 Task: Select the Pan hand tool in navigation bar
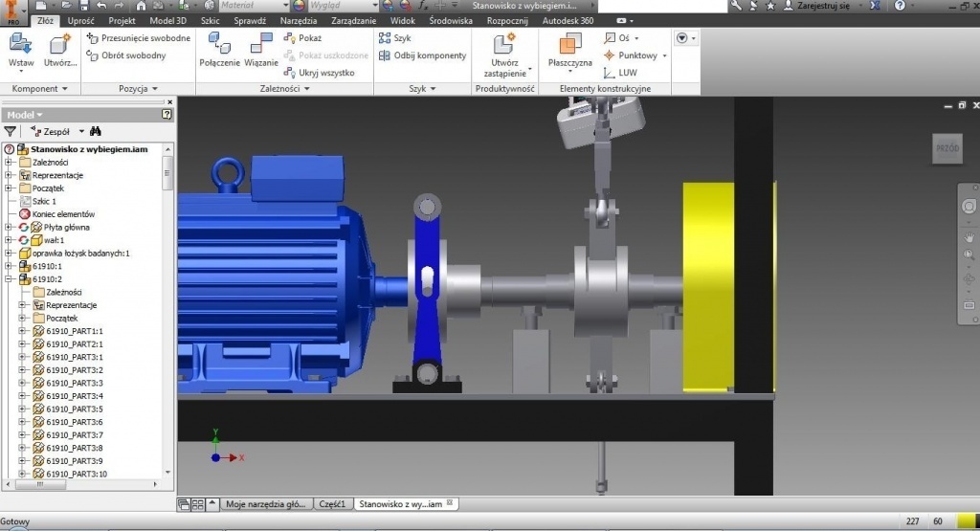[969, 236]
